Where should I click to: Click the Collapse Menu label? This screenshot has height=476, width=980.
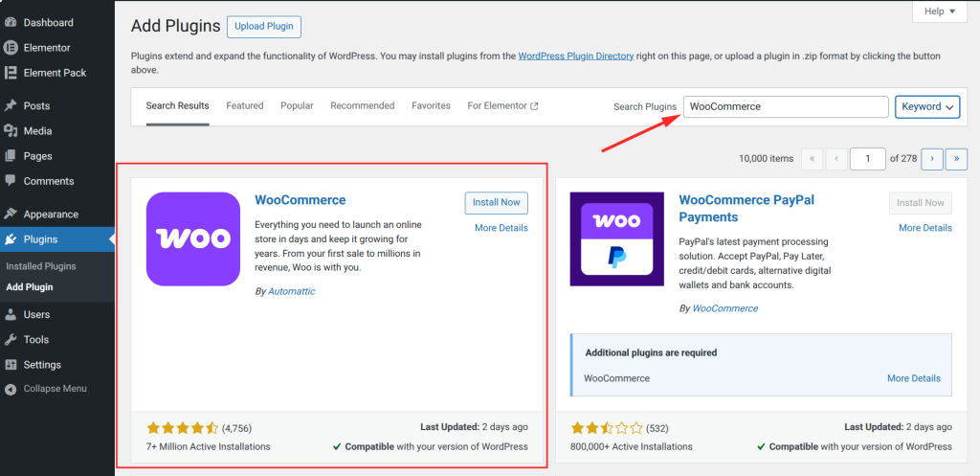[x=55, y=389]
